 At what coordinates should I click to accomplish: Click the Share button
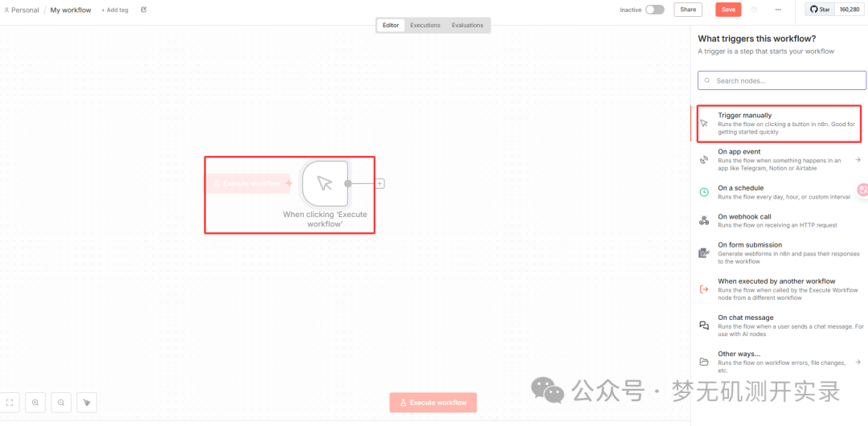[688, 10]
